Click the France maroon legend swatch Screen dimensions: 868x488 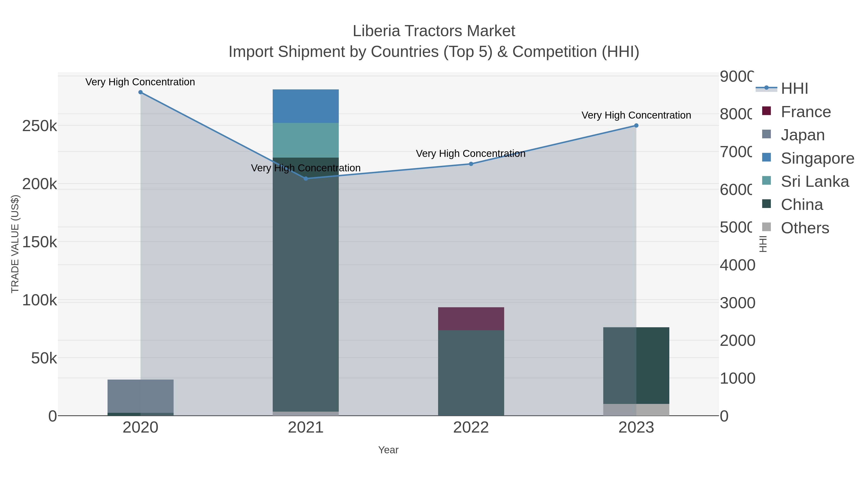point(766,111)
